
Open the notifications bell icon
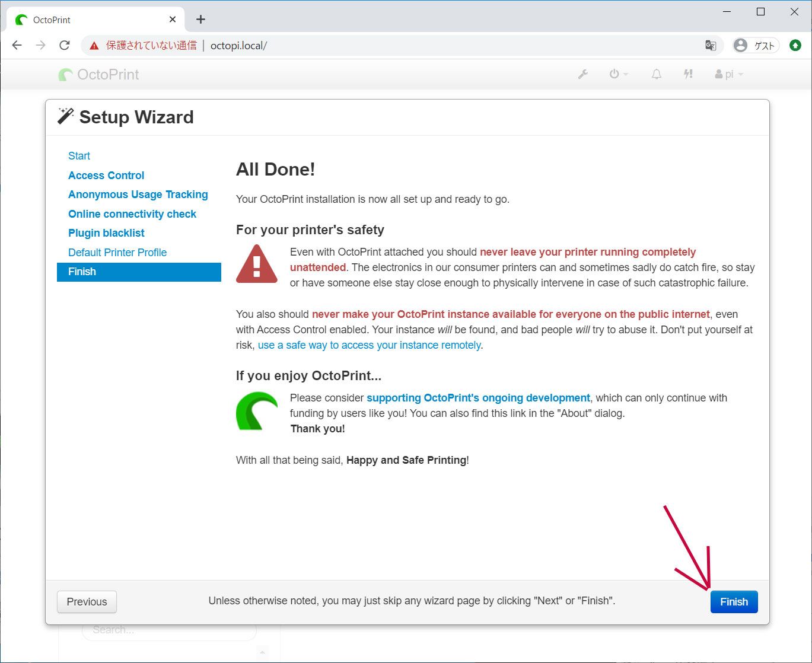657,74
